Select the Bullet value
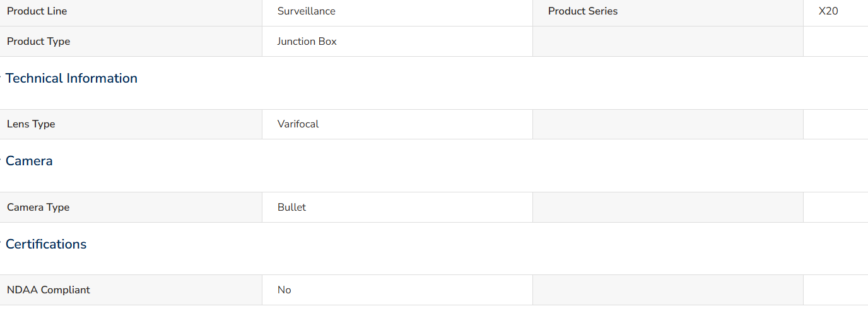 (291, 208)
